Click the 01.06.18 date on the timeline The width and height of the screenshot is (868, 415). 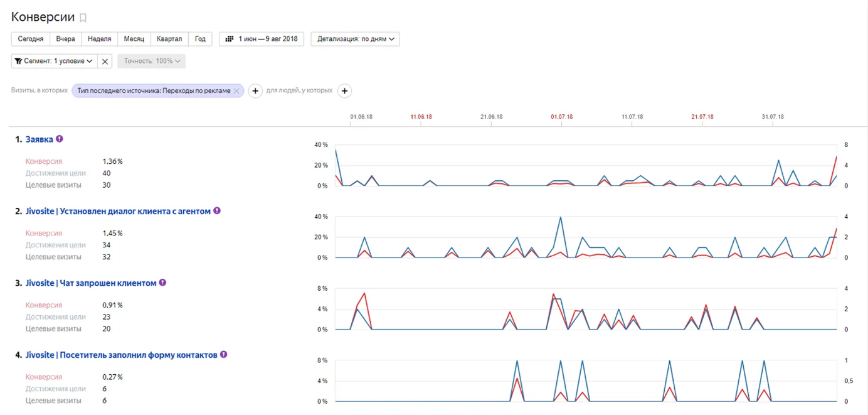[x=361, y=117]
